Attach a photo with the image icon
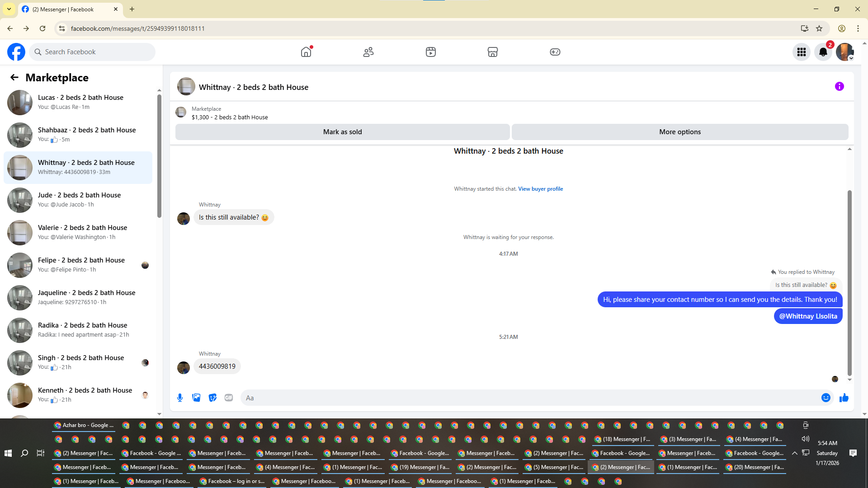The width and height of the screenshot is (868, 488). pyautogui.click(x=196, y=398)
